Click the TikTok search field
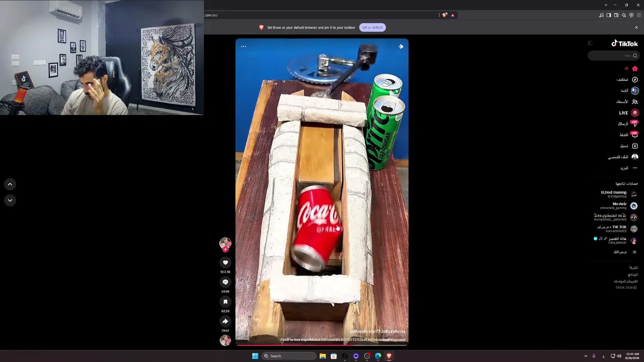This screenshot has height=362, width=644. coord(613,55)
